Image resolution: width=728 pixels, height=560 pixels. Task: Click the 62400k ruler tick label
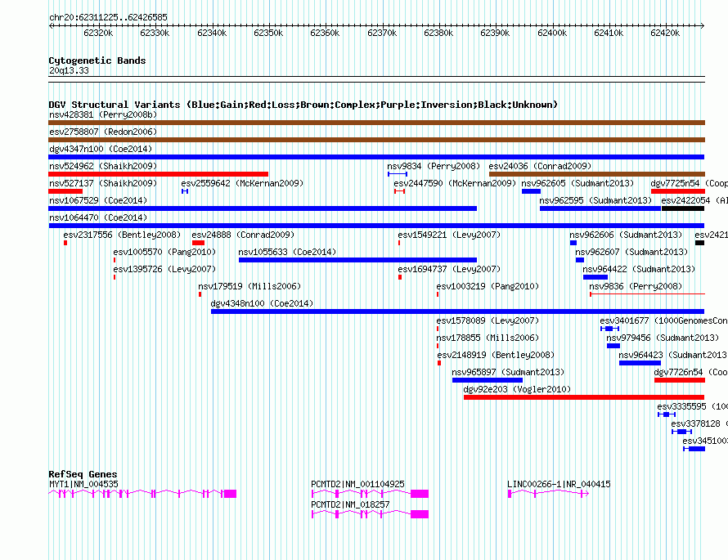(x=552, y=33)
